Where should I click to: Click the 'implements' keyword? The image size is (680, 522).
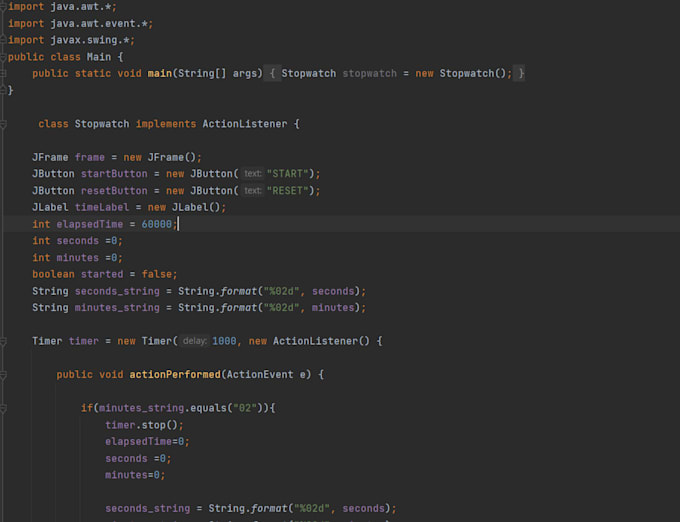[166, 124]
